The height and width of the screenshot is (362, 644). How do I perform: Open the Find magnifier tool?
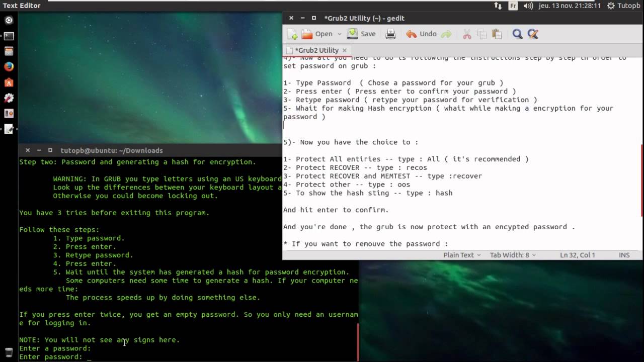click(x=517, y=34)
